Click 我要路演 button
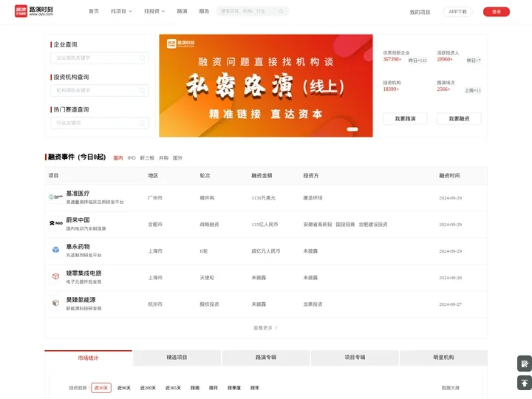 405,119
